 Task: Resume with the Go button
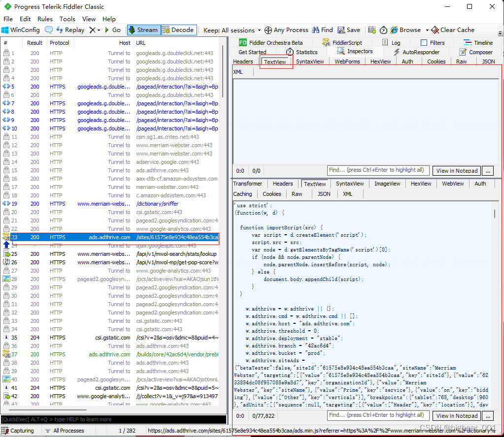(x=113, y=30)
